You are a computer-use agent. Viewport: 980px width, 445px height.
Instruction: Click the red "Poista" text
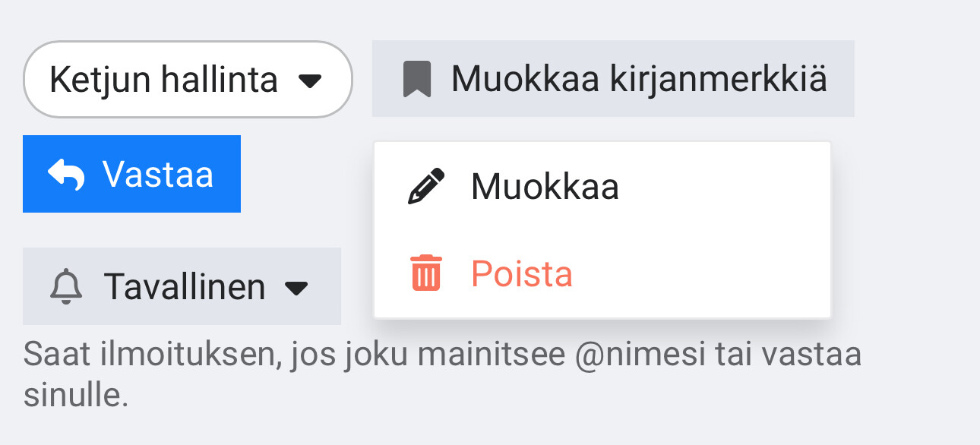tap(522, 273)
